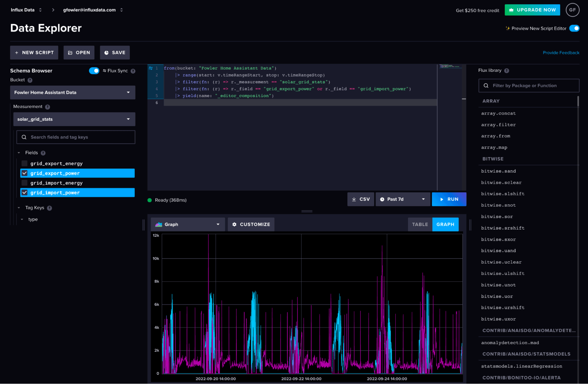588x384 pixels.
Task: Click the GF user avatar icon
Action: pos(572,10)
